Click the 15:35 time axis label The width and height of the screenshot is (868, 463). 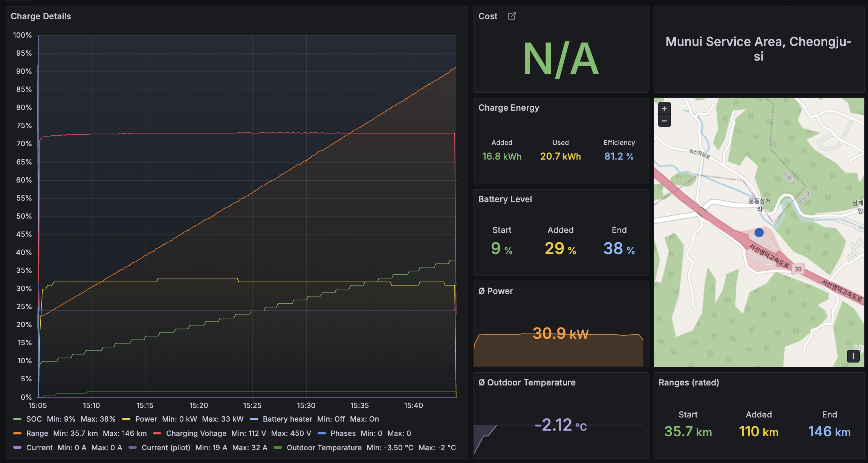359,405
